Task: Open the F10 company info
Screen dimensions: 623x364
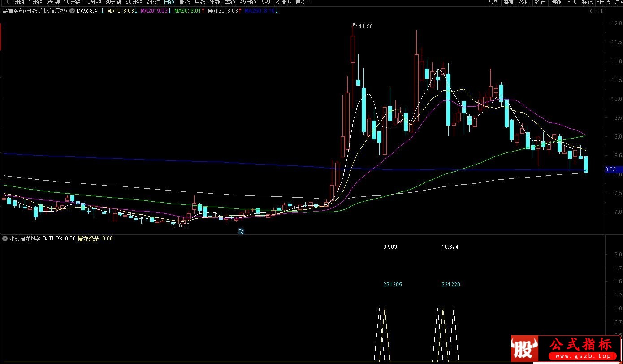Action: click(572, 2)
